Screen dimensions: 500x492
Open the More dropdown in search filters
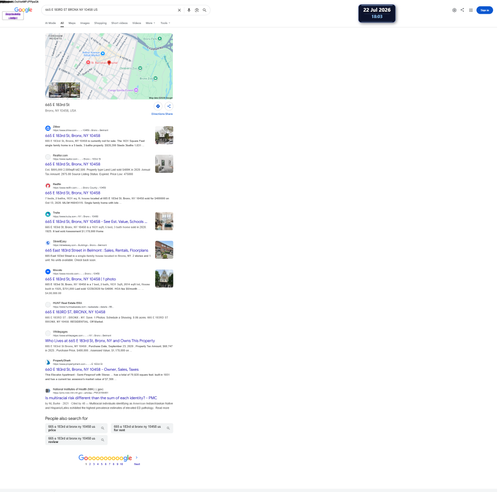click(x=150, y=23)
